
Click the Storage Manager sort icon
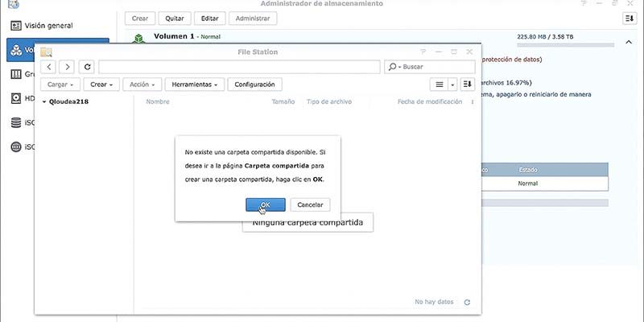(x=630, y=19)
